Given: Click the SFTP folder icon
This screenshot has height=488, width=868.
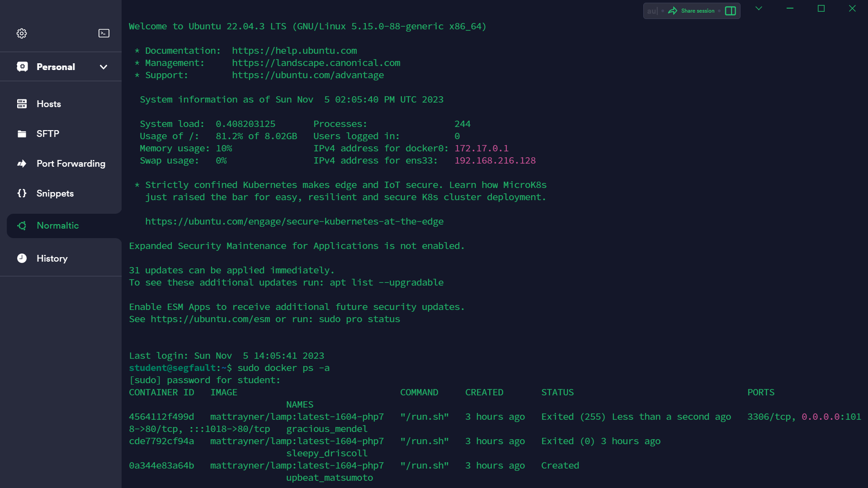Looking at the screenshot, I should [22, 134].
